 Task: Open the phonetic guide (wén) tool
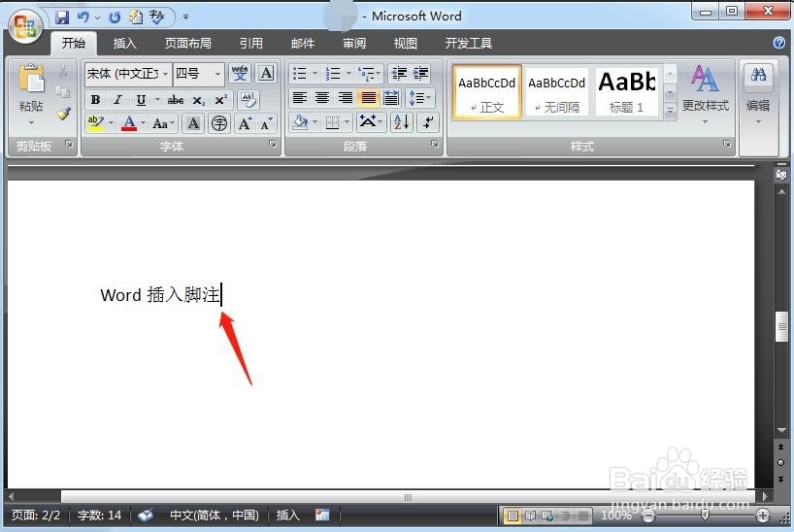point(240,74)
